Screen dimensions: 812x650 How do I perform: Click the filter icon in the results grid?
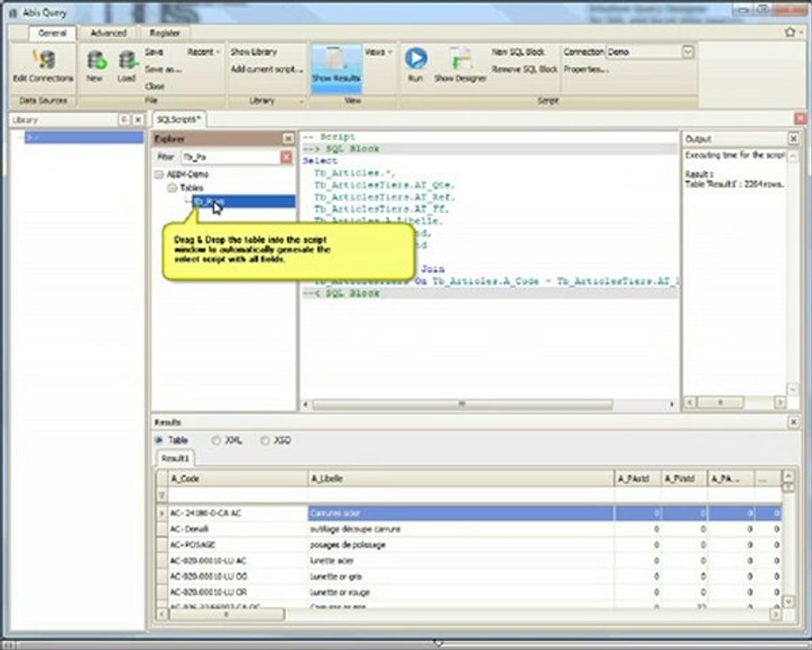pos(161,496)
